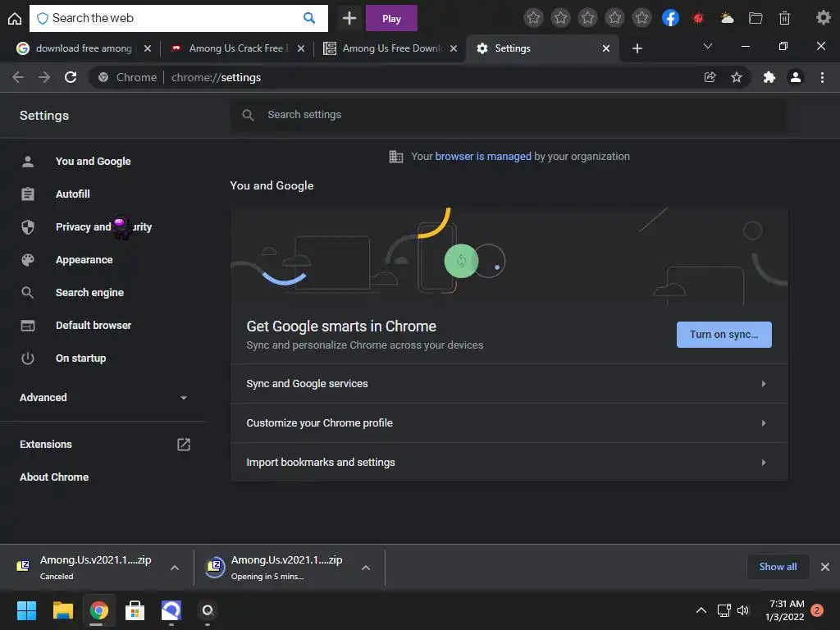Open a new tab with the plus button

tap(637, 48)
